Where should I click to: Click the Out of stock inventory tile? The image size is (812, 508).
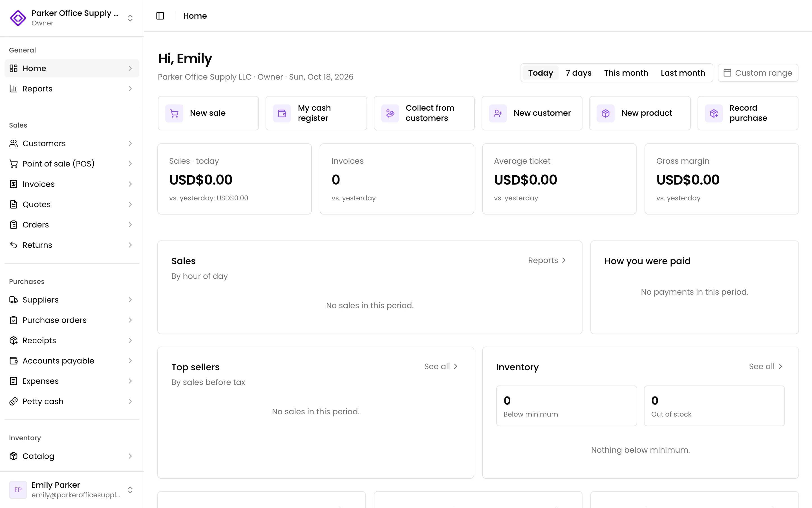(714, 406)
